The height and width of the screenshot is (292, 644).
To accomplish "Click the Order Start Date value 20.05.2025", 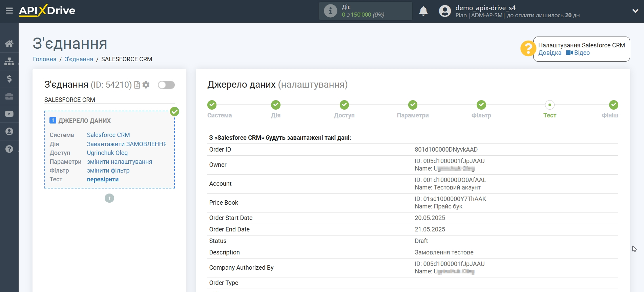I will point(430,218).
